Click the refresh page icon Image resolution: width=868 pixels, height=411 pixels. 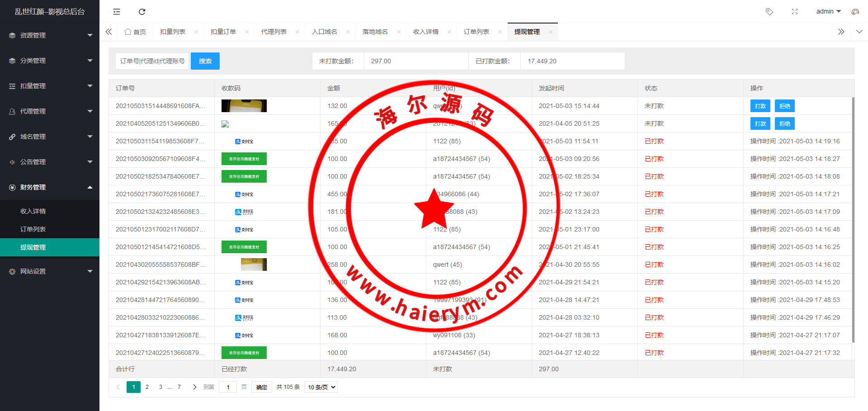[x=142, y=12]
